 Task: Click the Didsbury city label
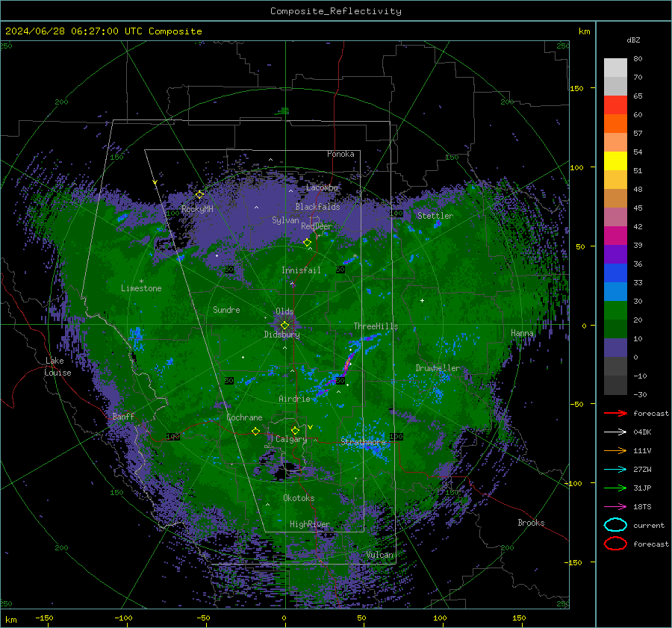(x=281, y=335)
